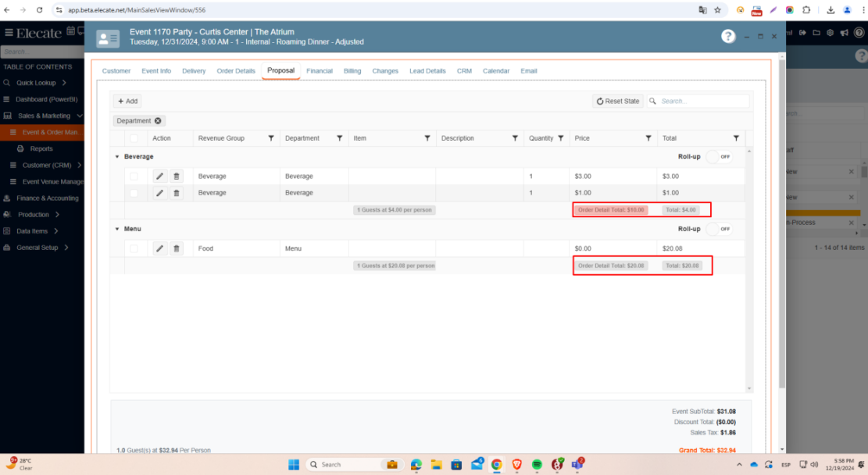
Task: Toggle the Menu Roll-up switch
Action: click(719, 229)
